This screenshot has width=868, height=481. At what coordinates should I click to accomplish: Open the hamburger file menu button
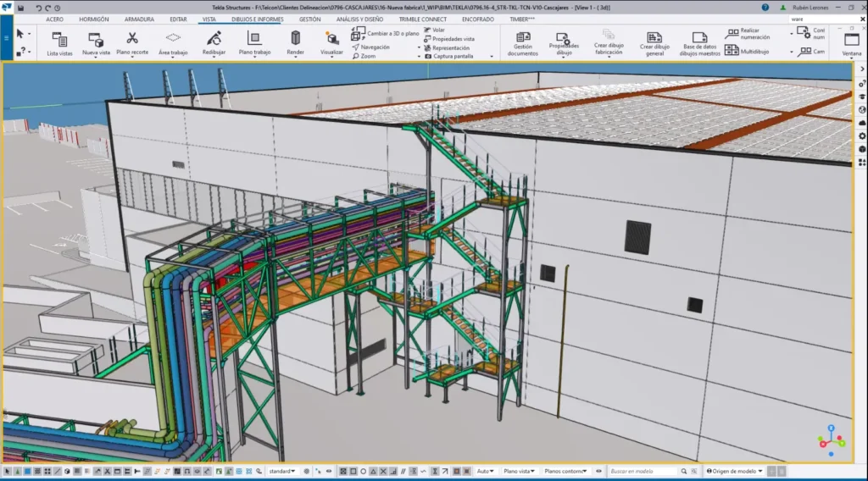[x=7, y=37]
